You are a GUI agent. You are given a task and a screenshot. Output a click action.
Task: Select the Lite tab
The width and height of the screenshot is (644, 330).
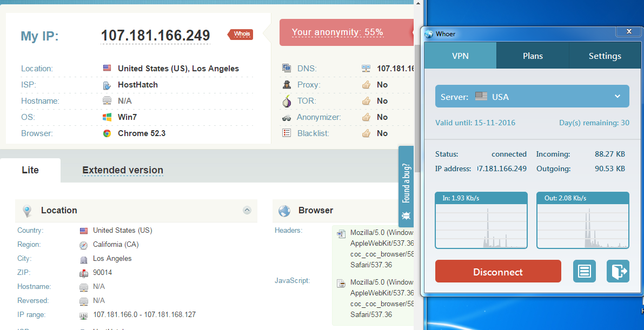coord(30,170)
